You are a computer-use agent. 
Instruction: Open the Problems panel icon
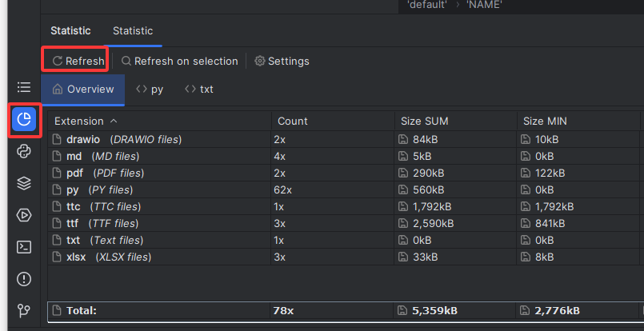(x=24, y=278)
